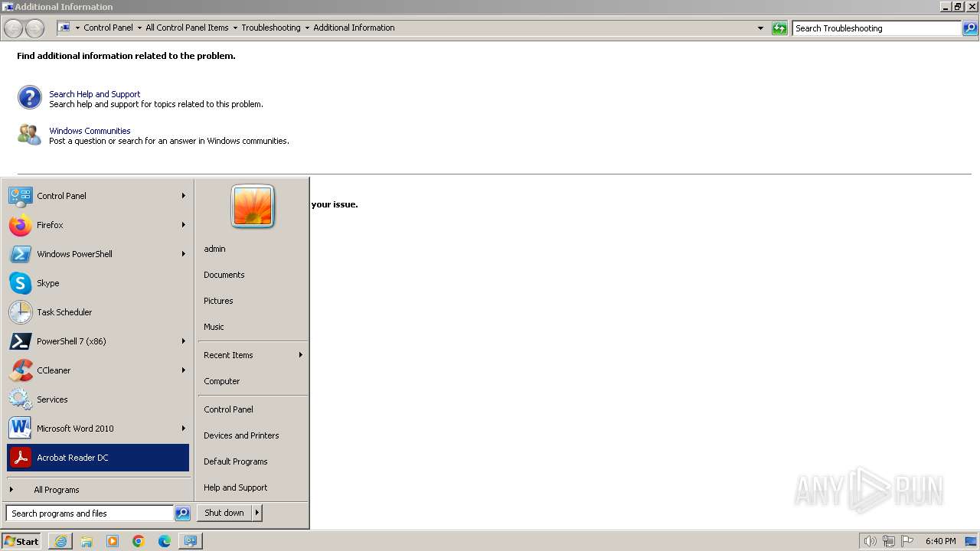
Task: Click the Windows Communities people icon
Action: 30,135
